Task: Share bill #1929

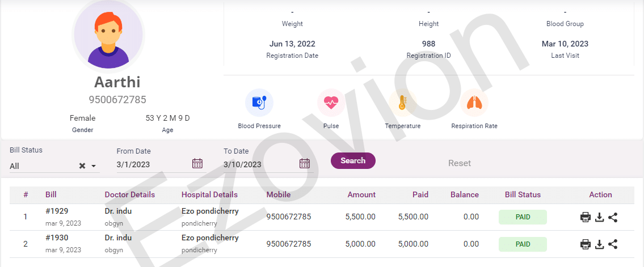Action: click(613, 217)
